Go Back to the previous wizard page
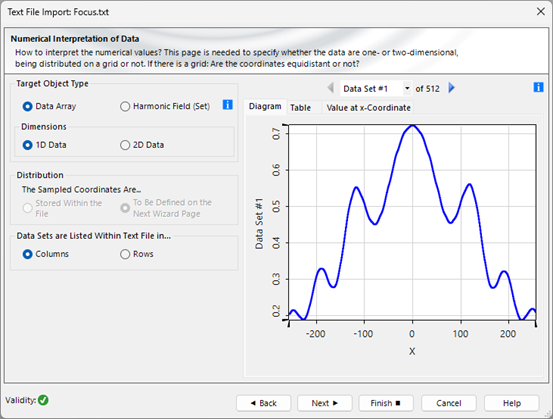Image resolution: width=553 pixels, height=419 pixels. [263, 403]
